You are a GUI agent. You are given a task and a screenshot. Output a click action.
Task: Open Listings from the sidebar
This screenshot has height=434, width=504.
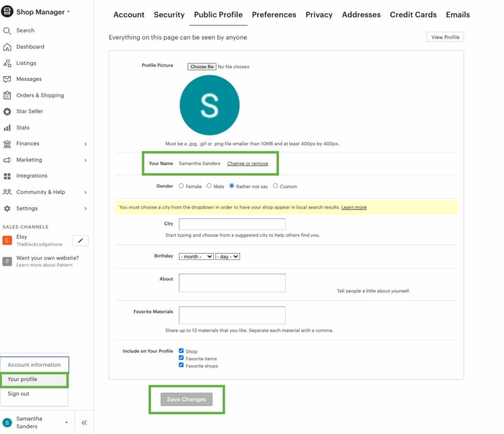tap(7, 63)
